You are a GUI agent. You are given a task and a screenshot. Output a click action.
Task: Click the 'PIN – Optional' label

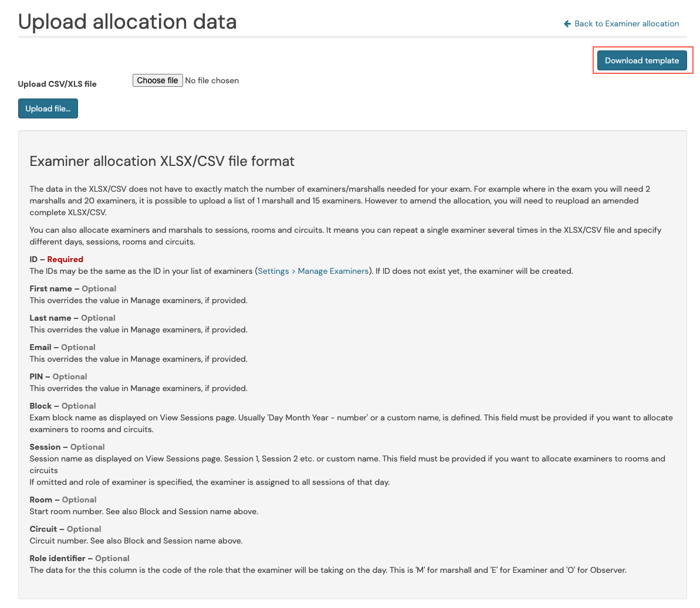[58, 376]
